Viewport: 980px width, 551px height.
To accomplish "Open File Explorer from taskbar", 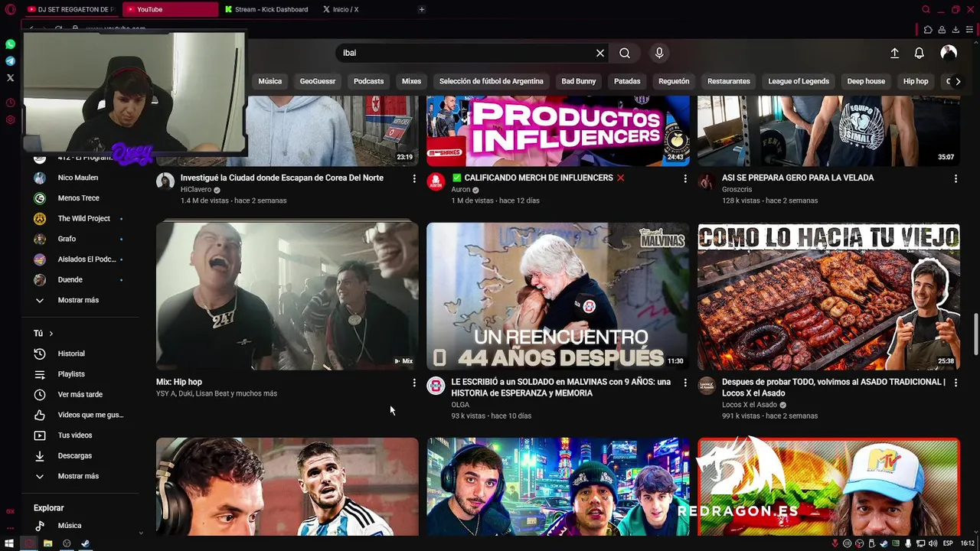I will click(x=47, y=543).
